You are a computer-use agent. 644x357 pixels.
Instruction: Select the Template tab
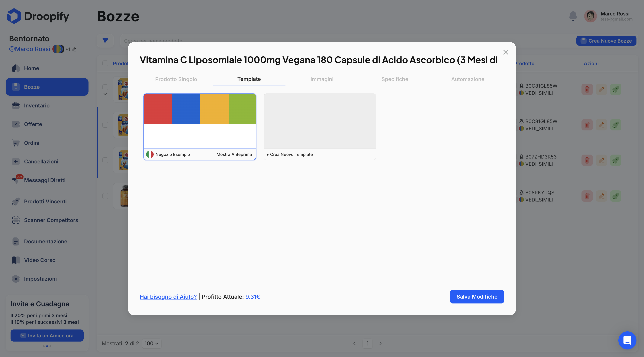pyautogui.click(x=249, y=79)
